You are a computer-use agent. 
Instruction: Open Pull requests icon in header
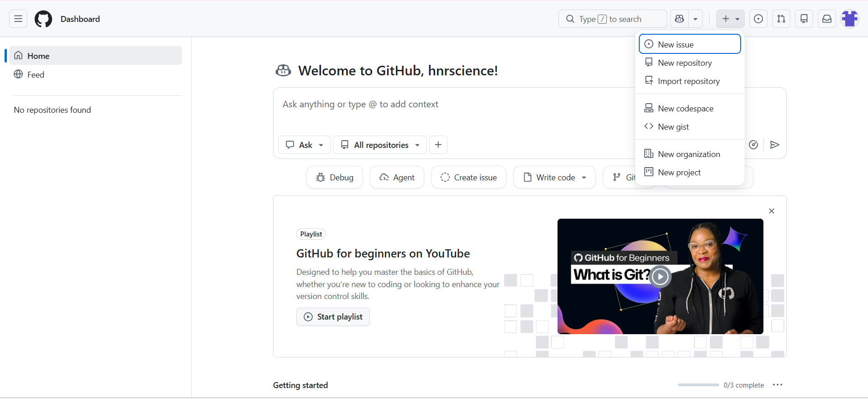coord(781,19)
